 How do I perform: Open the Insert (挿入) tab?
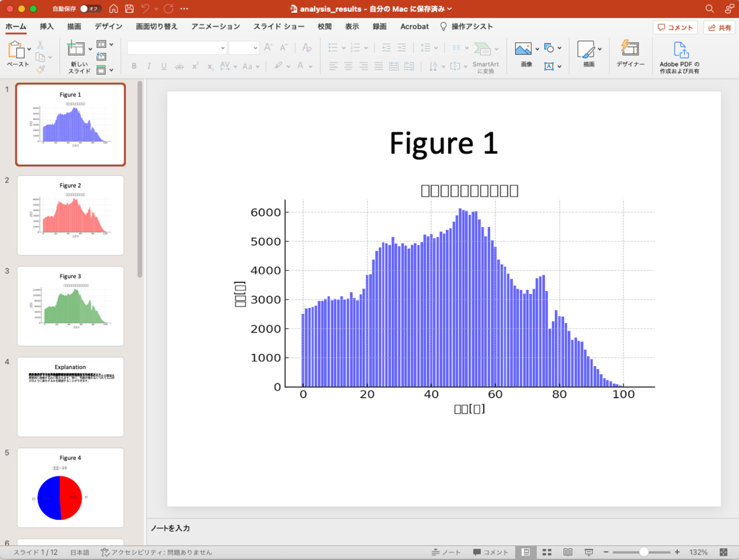47,26
